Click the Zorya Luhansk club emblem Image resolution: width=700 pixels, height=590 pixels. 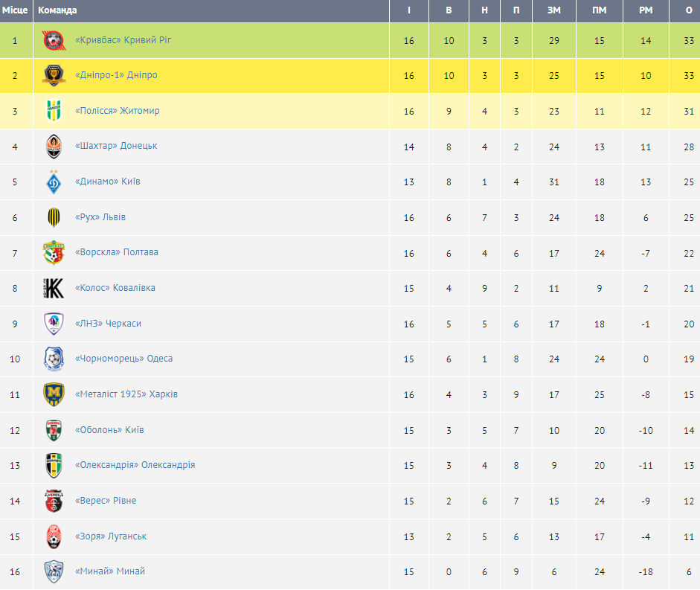pyautogui.click(x=54, y=536)
